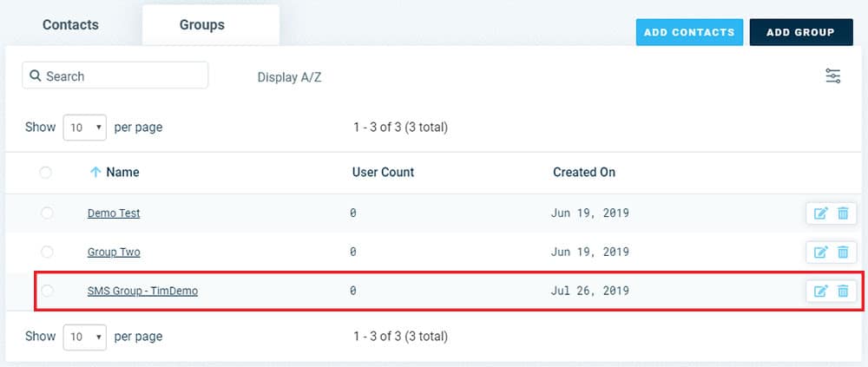Screen dimensions: 868x367
Task: Focus the Search input field
Action: pyautogui.click(x=115, y=75)
